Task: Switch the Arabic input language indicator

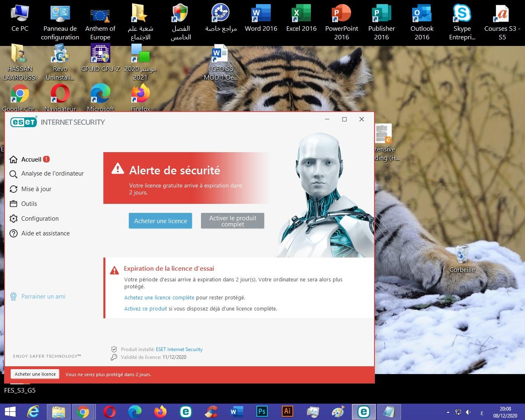Action: (x=482, y=412)
